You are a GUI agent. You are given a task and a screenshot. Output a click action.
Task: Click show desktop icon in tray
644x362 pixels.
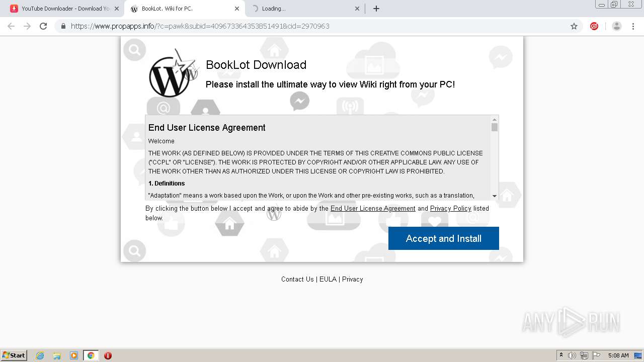pyautogui.click(x=638, y=355)
